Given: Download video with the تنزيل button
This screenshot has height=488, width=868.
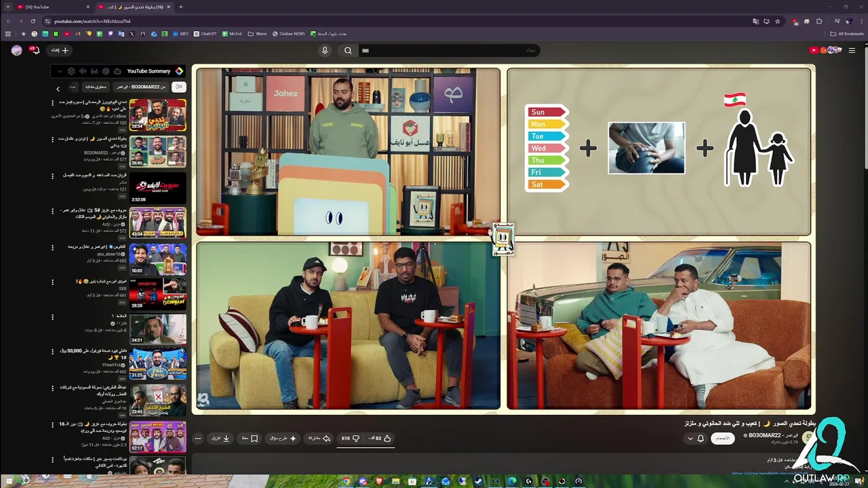Looking at the screenshot, I should pos(221,439).
